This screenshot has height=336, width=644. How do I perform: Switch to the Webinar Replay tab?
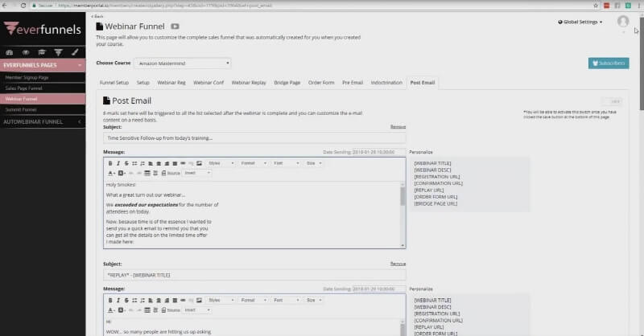tap(249, 83)
